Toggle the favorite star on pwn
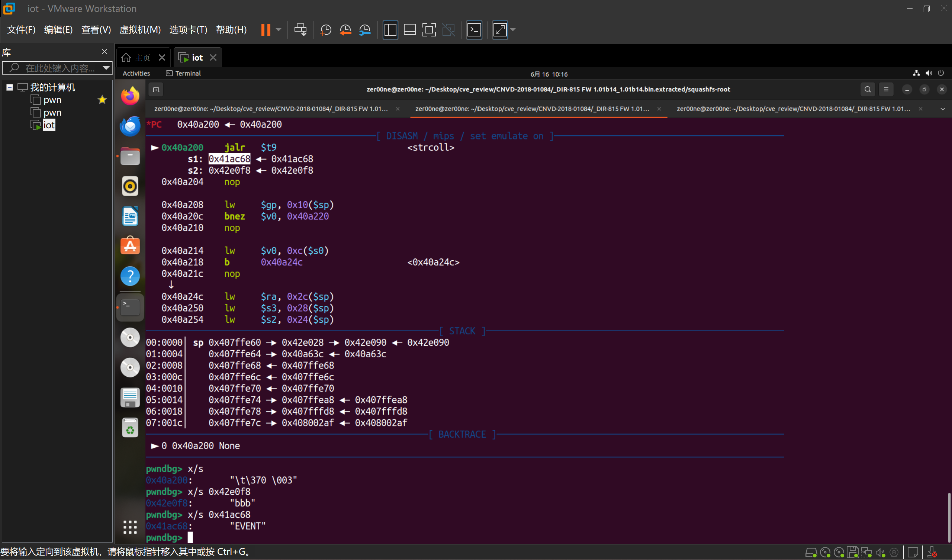The image size is (952, 560). click(x=102, y=100)
